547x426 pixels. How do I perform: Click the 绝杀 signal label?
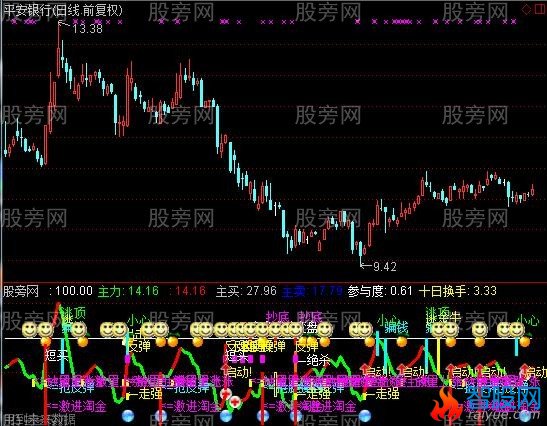pos(319,360)
